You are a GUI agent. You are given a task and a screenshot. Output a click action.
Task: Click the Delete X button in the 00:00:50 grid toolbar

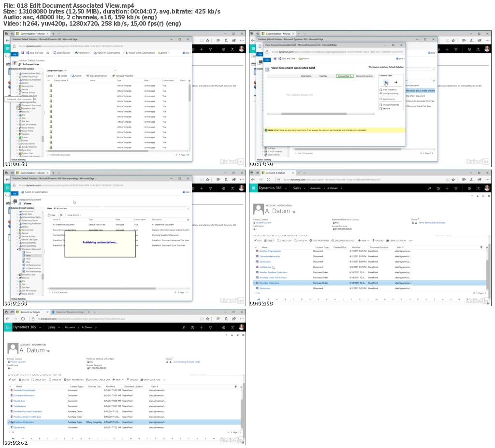[x=62, y=76]
